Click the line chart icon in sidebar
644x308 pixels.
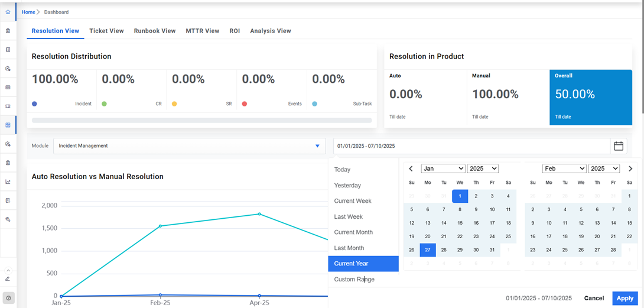click(x=8, y=181)
